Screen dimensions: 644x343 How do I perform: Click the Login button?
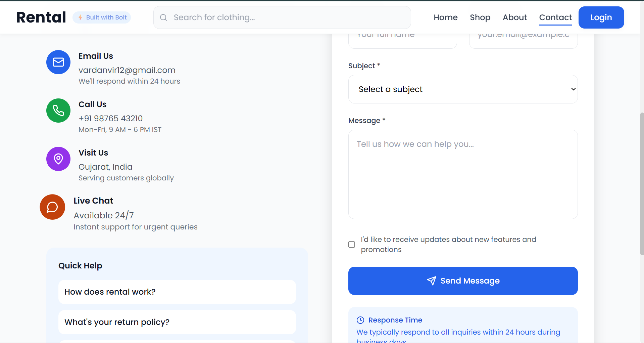pyautogui.click(x=601, y=17)
